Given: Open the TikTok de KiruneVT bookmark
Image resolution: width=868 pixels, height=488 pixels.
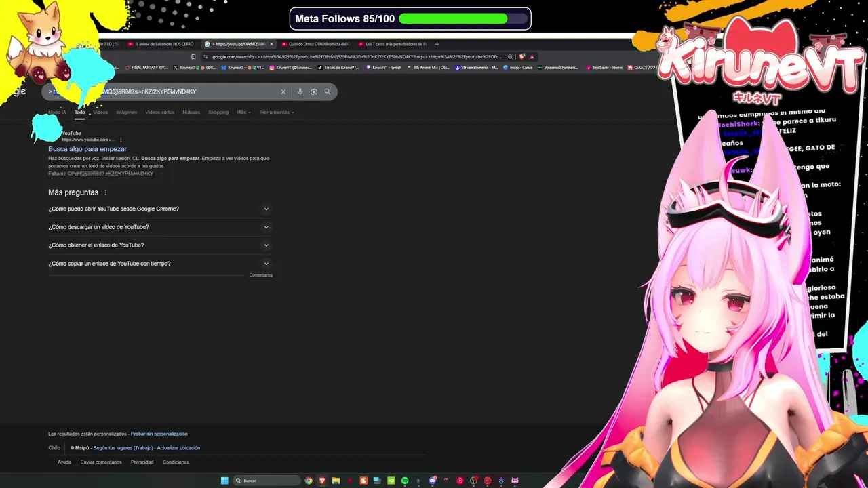Looking at the screenshot, I should tap(339, 68).
